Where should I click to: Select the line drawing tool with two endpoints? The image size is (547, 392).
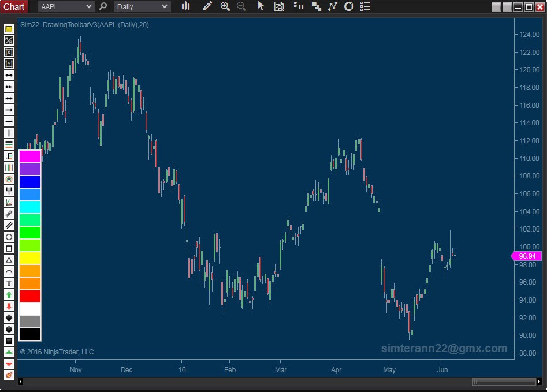9,75
